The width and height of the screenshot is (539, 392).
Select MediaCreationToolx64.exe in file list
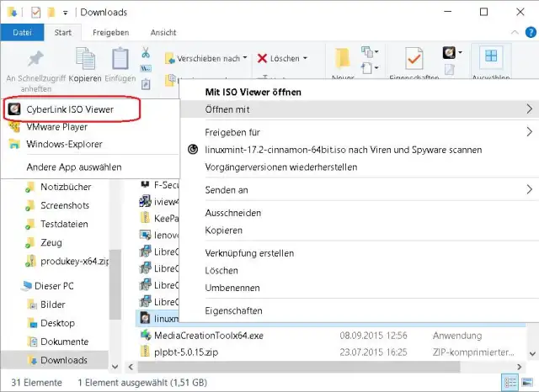[x=209, y=335]
